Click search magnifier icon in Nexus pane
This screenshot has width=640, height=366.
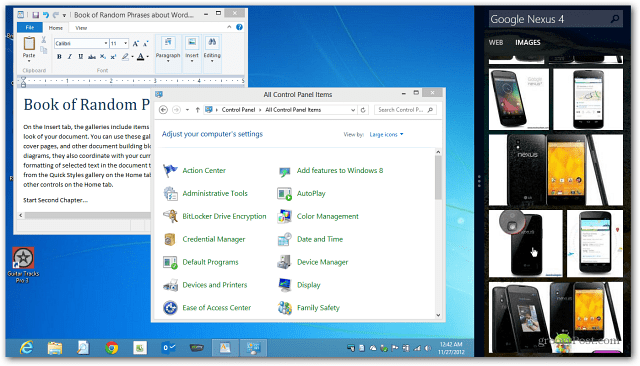[x=615, y=19]
